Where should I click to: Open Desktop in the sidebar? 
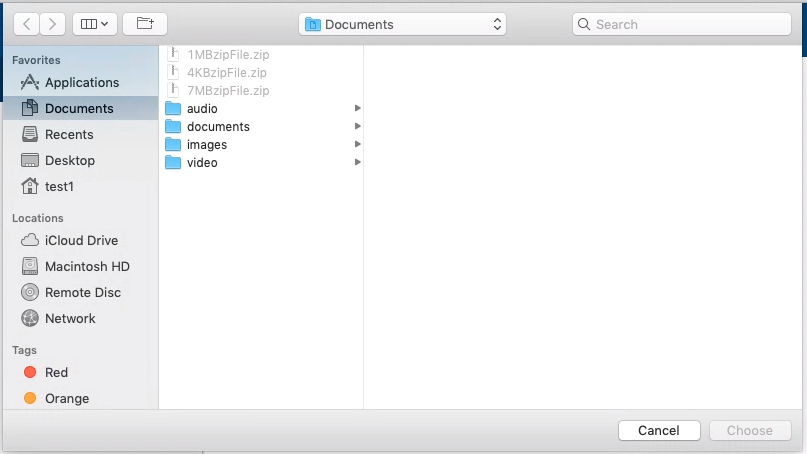pos(80,160)
